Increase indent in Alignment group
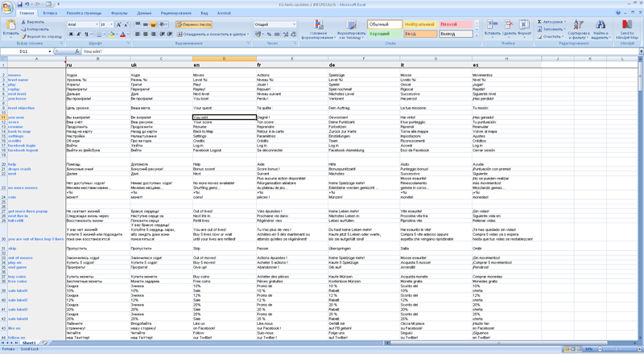This screenshot has width=644, height=354. point(170,34)
